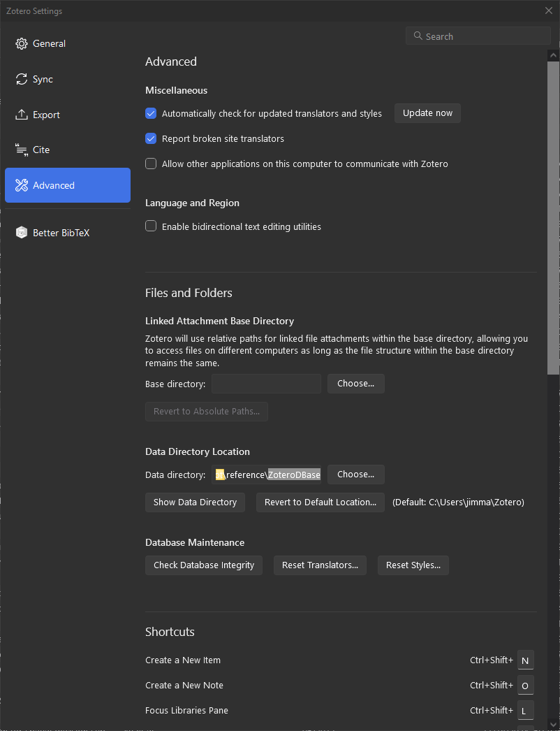Close the Zotero Settings window
This screenshot has height=731, width=560.
[549, 10]
